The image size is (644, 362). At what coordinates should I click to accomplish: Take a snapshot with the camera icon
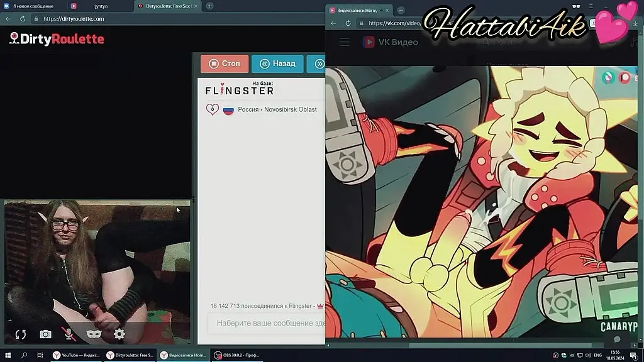click(45, 334)
